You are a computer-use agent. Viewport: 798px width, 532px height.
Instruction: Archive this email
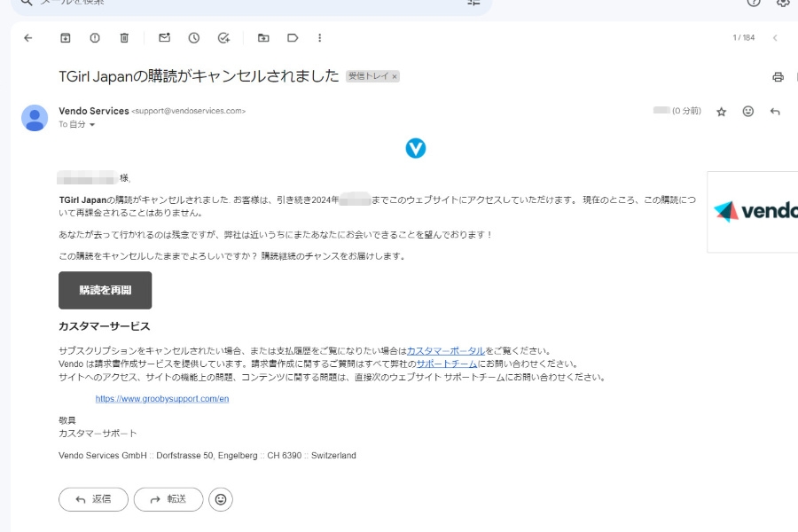[65, 37]
